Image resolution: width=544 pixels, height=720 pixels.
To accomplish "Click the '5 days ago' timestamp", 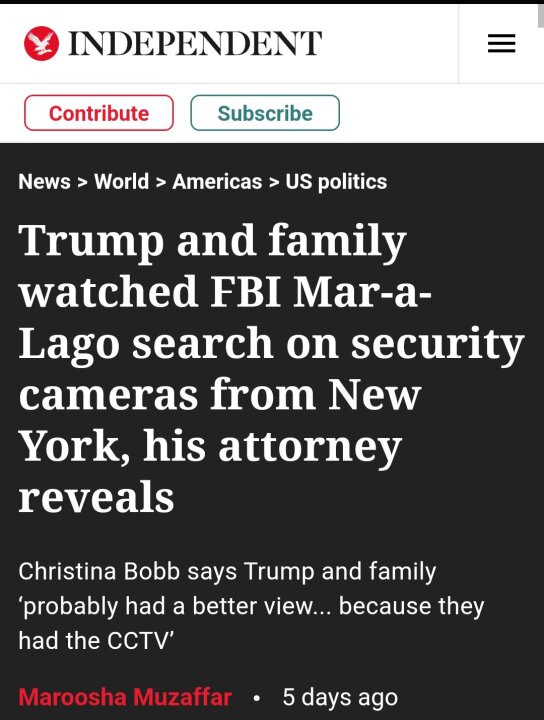I will tap(340, 698).
